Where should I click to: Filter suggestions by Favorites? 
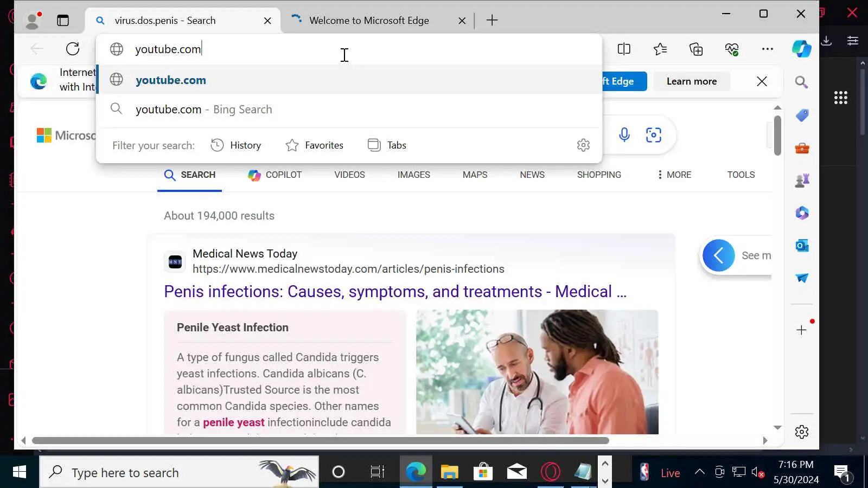[x=314, y=145]
